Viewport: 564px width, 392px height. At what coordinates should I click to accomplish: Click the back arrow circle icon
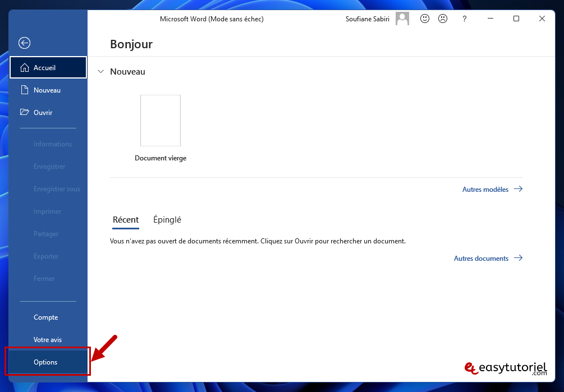(25, 43)
